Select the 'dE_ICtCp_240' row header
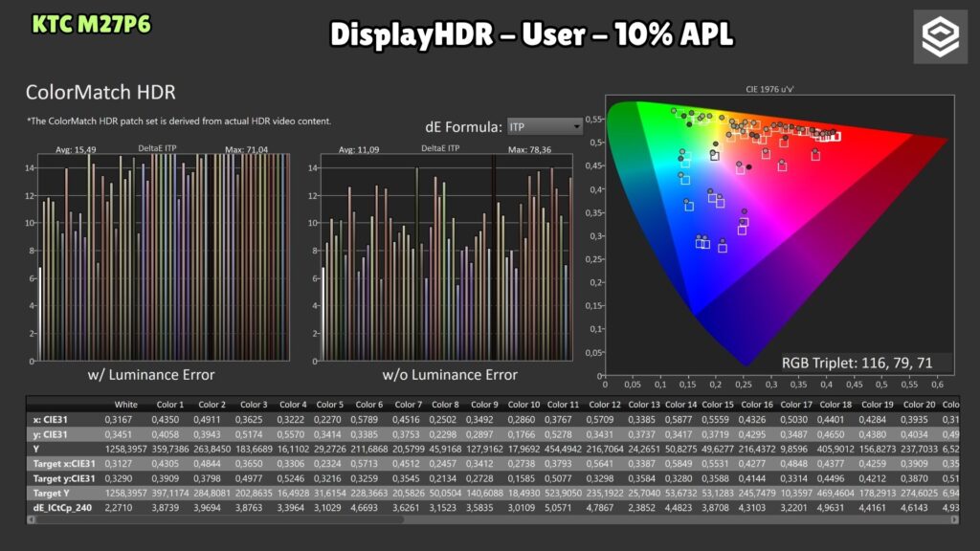980x551 pixels. [62, 508]
